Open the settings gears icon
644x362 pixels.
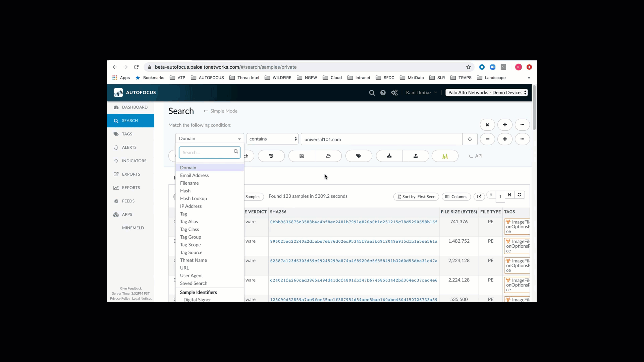(394, 93)
